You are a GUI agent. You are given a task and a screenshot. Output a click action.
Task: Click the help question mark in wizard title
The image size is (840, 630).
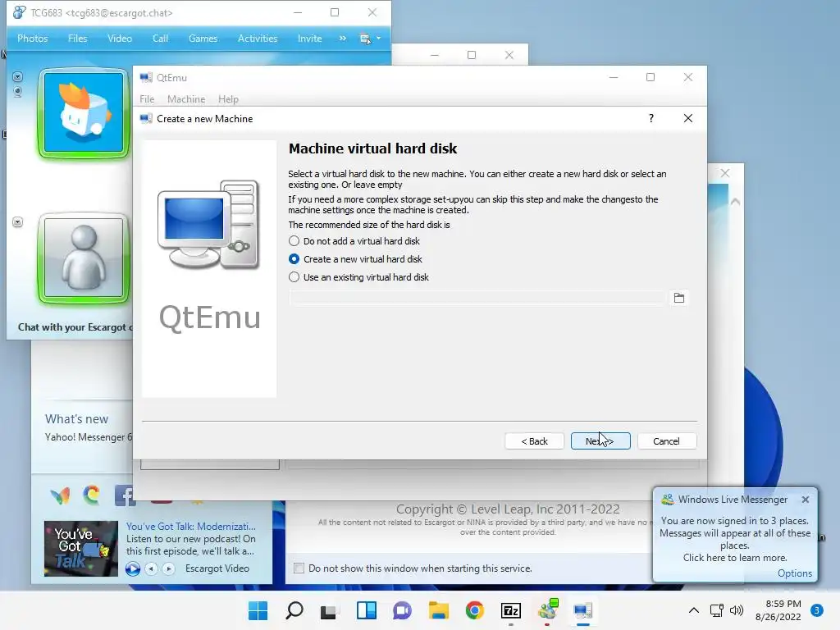pyautogui.click(x=651, y=118)
